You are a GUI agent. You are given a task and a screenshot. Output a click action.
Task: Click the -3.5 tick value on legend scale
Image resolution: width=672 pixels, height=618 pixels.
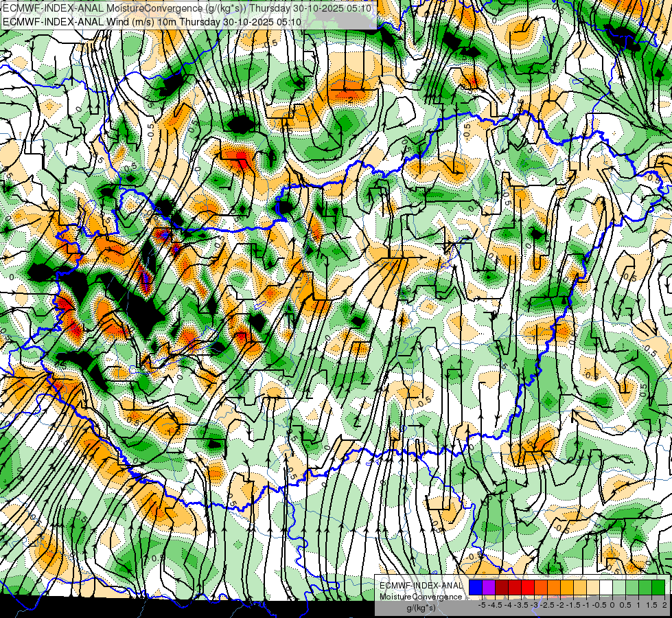(x=521, y=605)
